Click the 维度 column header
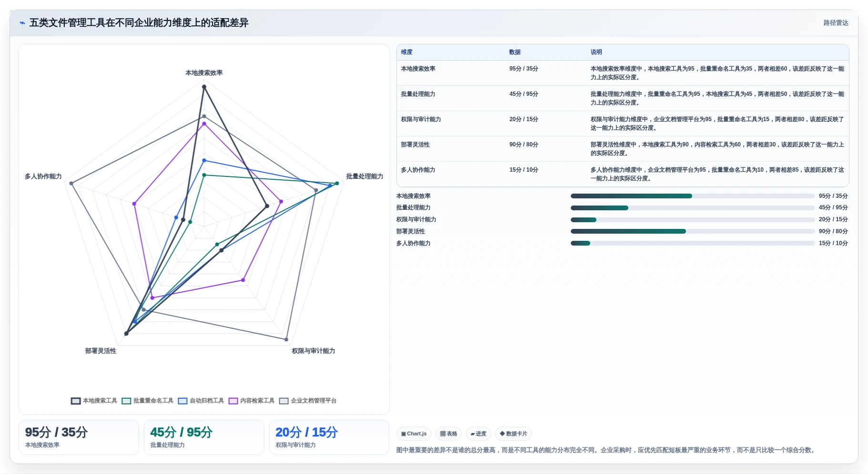 (x=407, y=52)
